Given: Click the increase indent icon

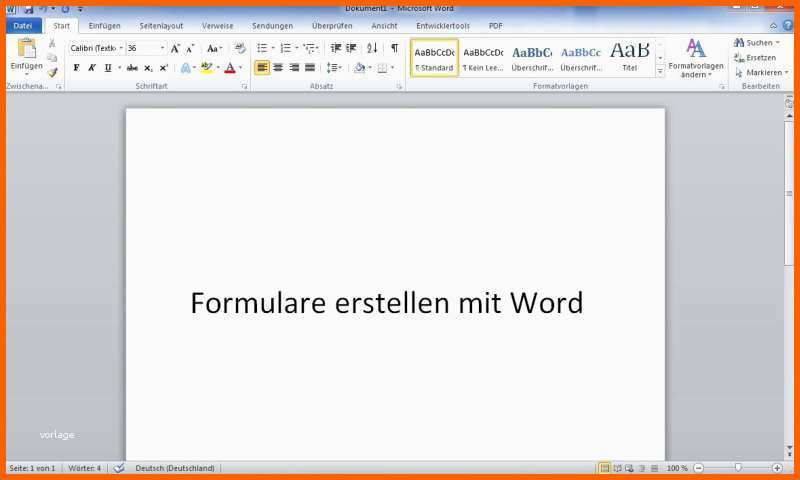Looking at the screenshot, I should point(351,48).
